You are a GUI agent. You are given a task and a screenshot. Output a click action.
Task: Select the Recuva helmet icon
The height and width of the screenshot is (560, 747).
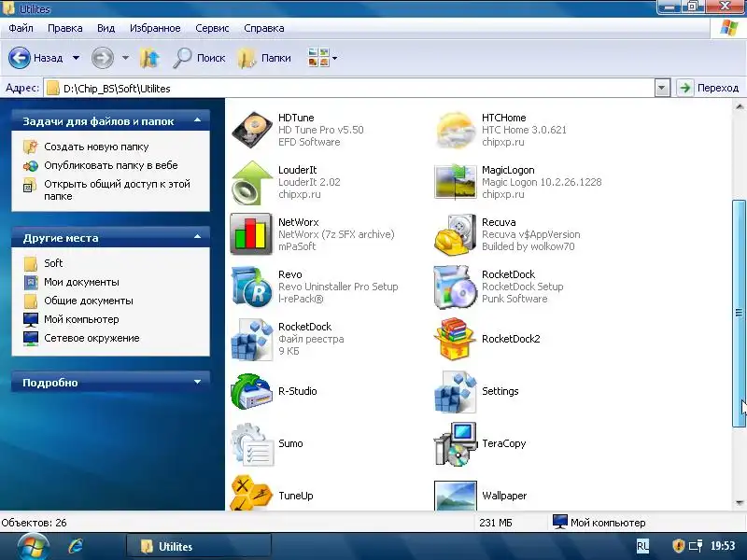click(x=455, y=234)
